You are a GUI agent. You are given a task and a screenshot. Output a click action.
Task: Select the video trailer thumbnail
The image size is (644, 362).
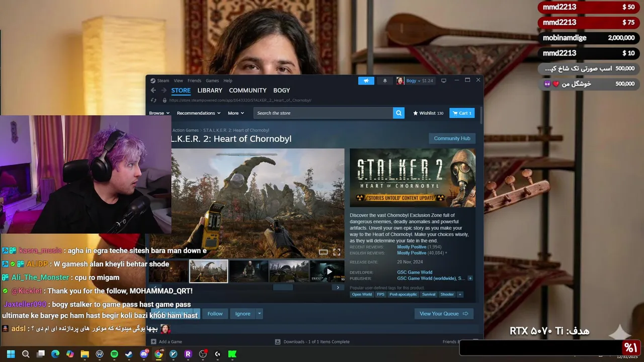pos(327,271)
